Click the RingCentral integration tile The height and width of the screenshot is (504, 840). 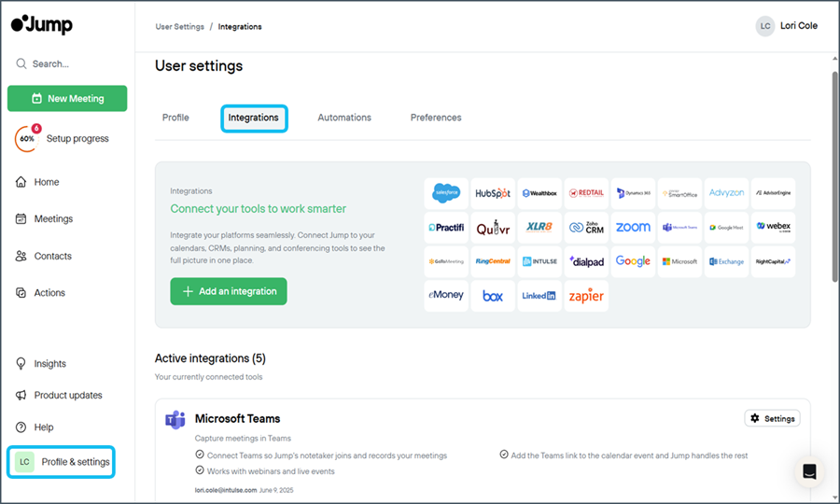click(x=493, y=262)
